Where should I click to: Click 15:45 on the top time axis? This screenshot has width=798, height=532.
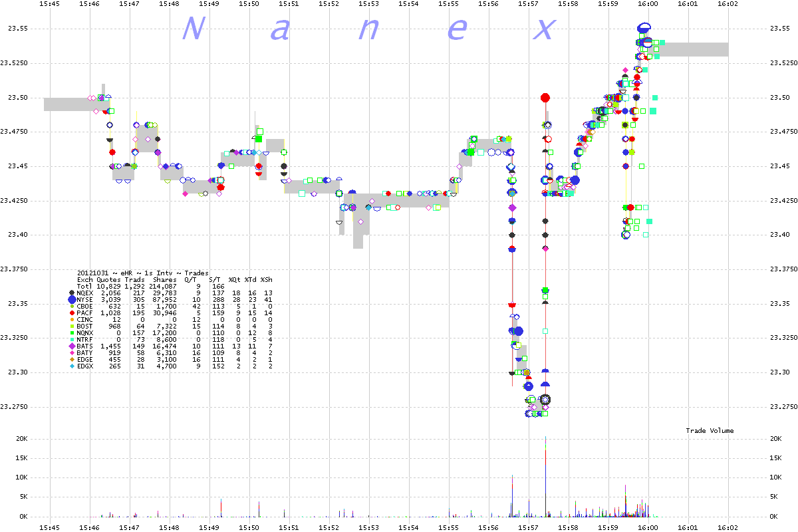tap(49, 4)
